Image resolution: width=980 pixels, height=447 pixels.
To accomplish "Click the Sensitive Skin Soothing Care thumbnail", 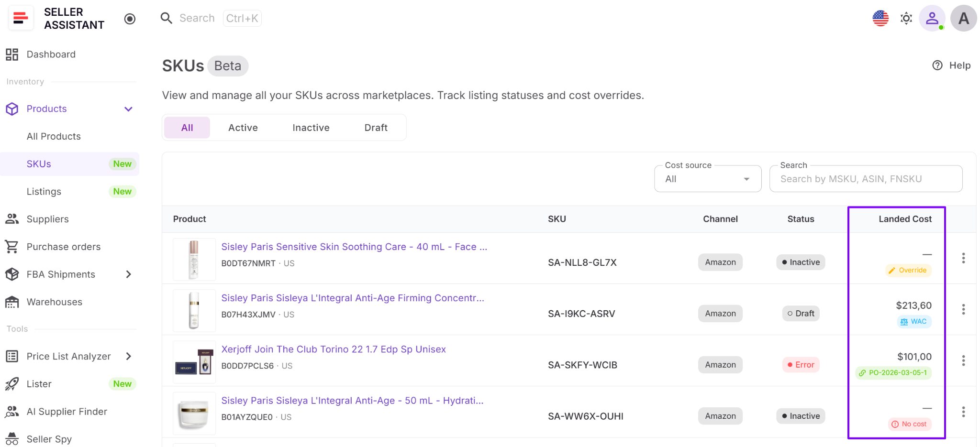I will pyautogui.click(x=194, y=259).
